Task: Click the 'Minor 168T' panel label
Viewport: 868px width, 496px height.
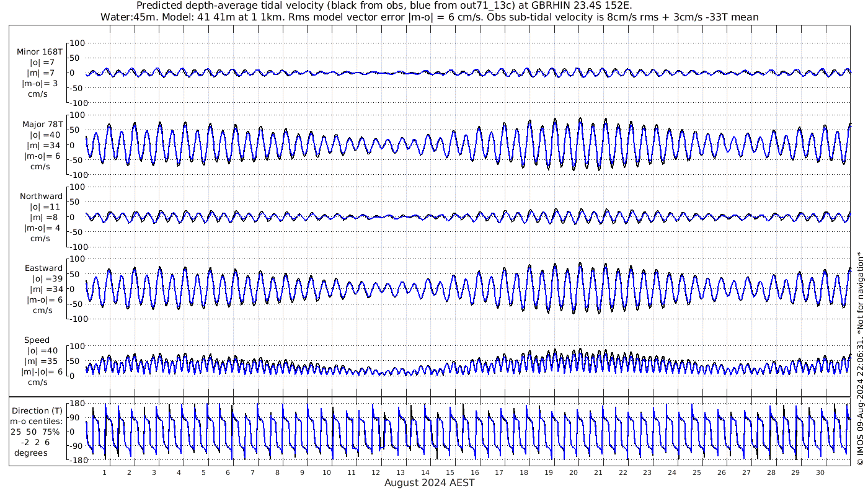Action: click(x=40, y=51)
